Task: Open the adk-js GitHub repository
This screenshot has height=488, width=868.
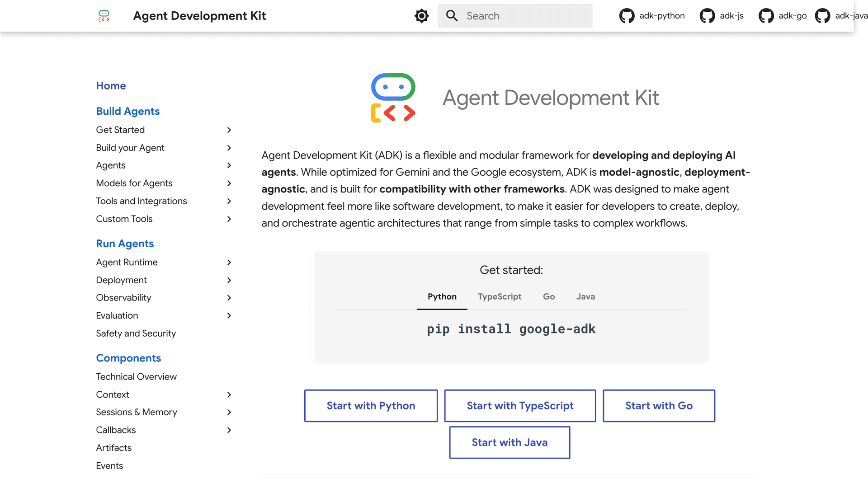Action: click(722, 16)
